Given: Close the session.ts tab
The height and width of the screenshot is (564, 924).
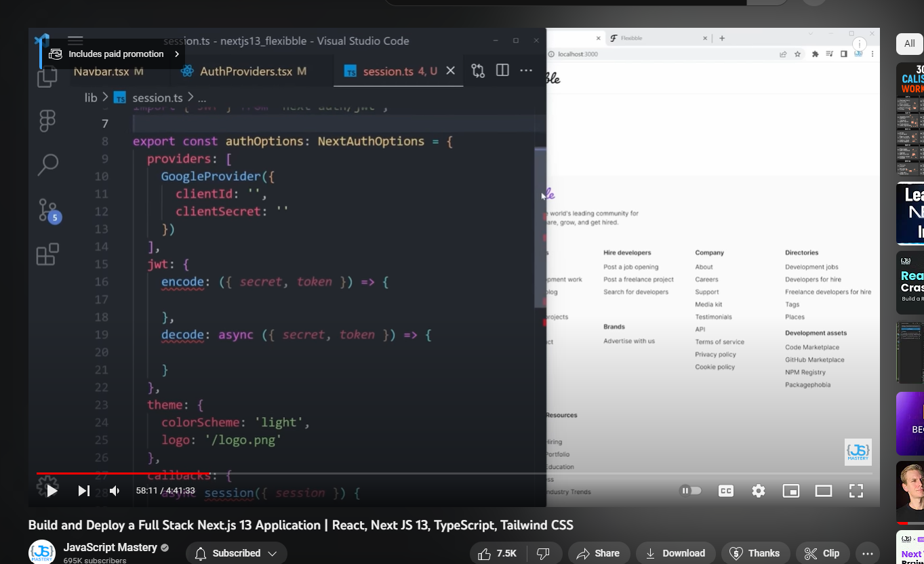Looking at the screenshot, I should tap(450, 70).
